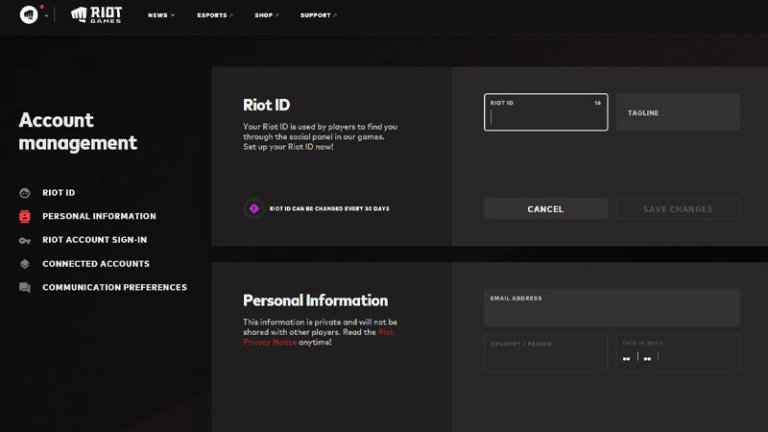Click the red Personal Information sidebar icon
The width and height of the screenshot is (768, 432).
coord(24,216)
